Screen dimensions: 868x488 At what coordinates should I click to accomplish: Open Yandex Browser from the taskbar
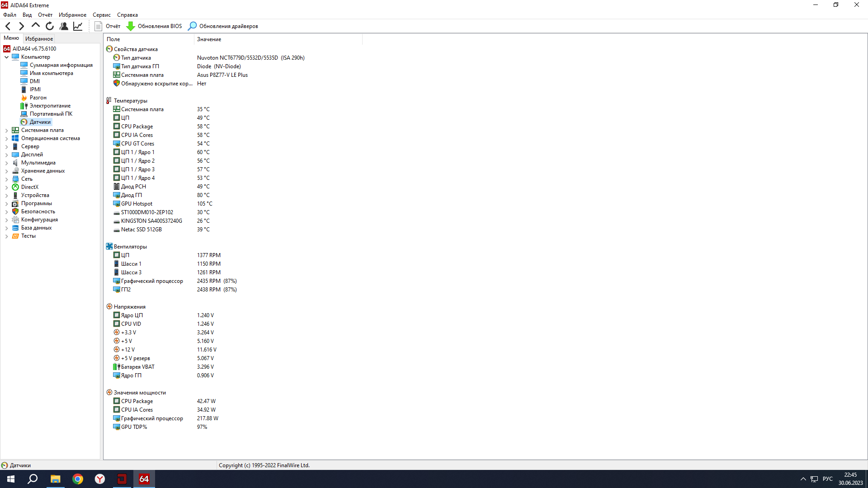[x=100, y=479]
